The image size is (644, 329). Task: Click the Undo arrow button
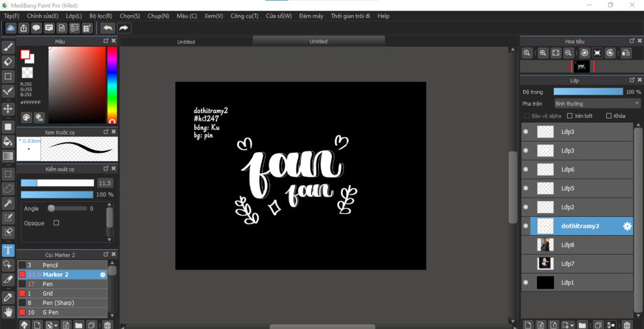point(108,28)
